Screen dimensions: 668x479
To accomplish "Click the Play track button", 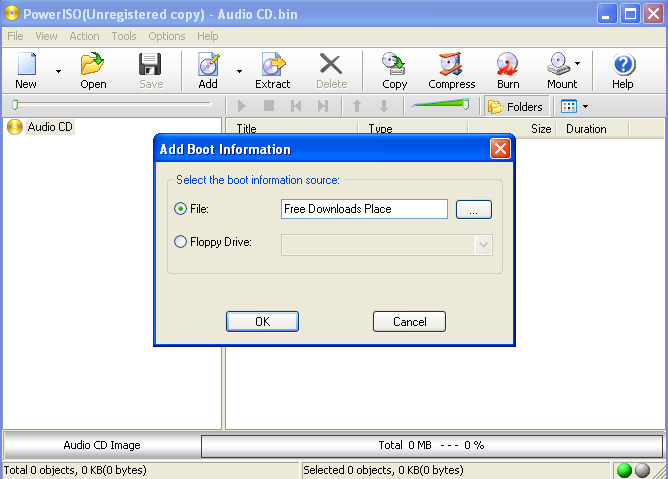I will tap(242, 106).
